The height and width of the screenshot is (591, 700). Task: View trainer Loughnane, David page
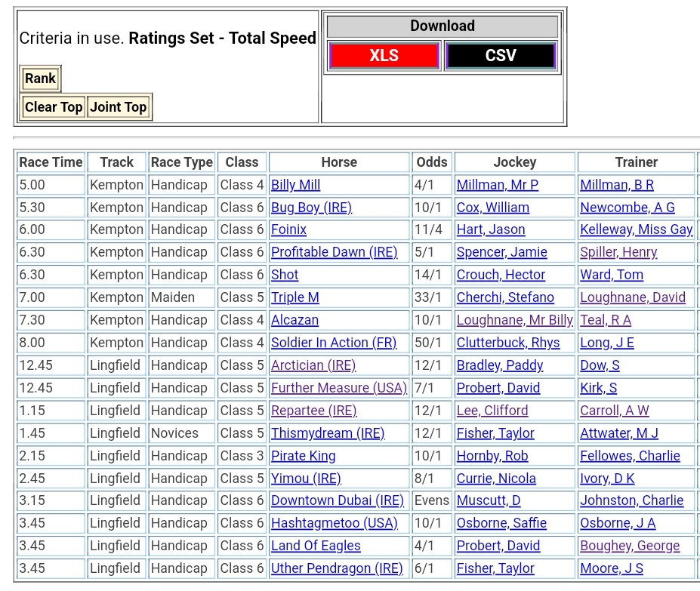pyautogui.click(x=633, y=297)
